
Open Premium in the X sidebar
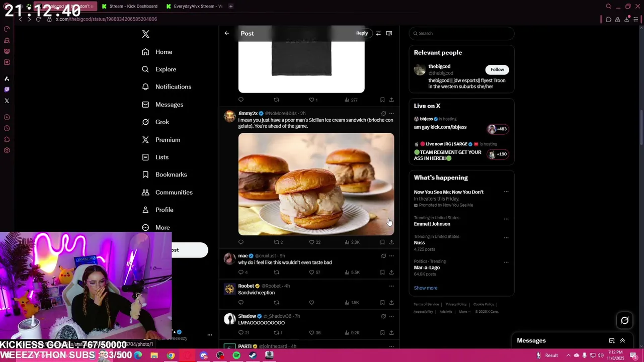click(161, 140)
